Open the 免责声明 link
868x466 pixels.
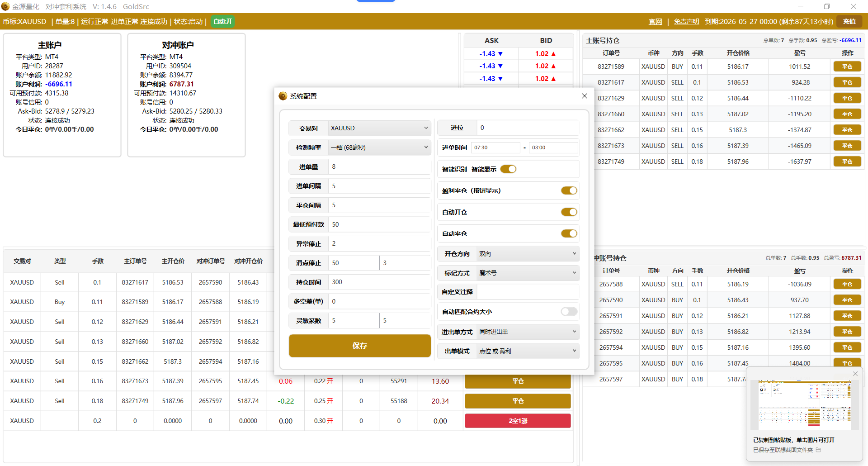click(686, 22)
